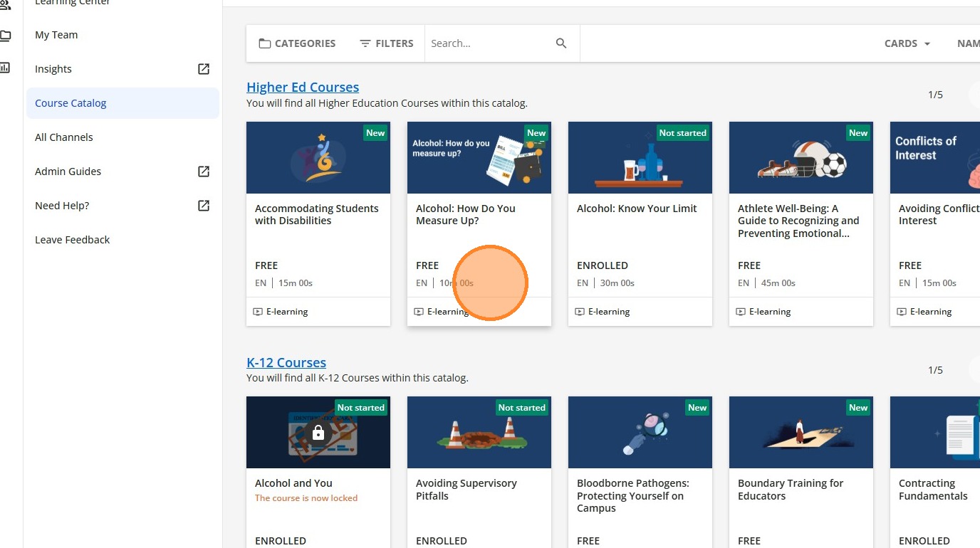The height and width of the screenshot is (548, 980).
Task: Click Not started badge on Supervisory Pitfalls
Action: (x=521, y=408)
